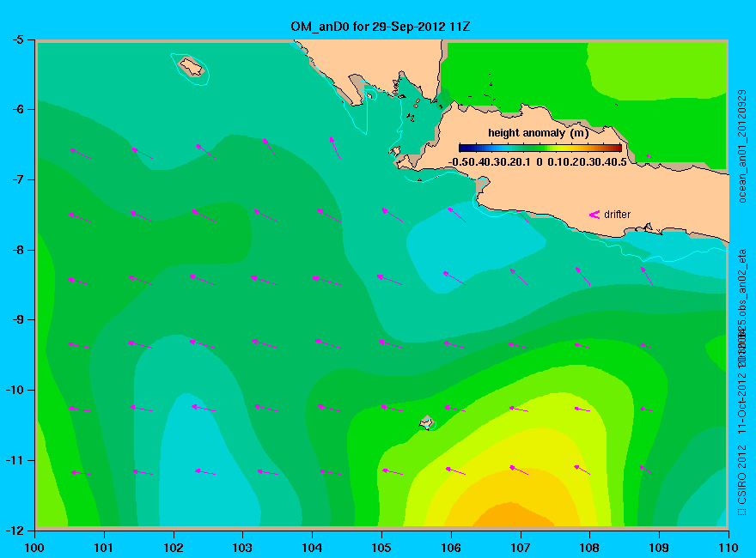Click the y-axis label '-7'
The image size is (756, 558).
(x=17, y=179)
